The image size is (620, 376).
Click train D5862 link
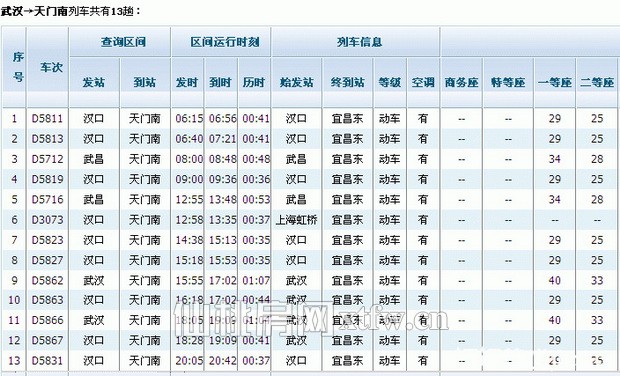click(x=47, y=280)
